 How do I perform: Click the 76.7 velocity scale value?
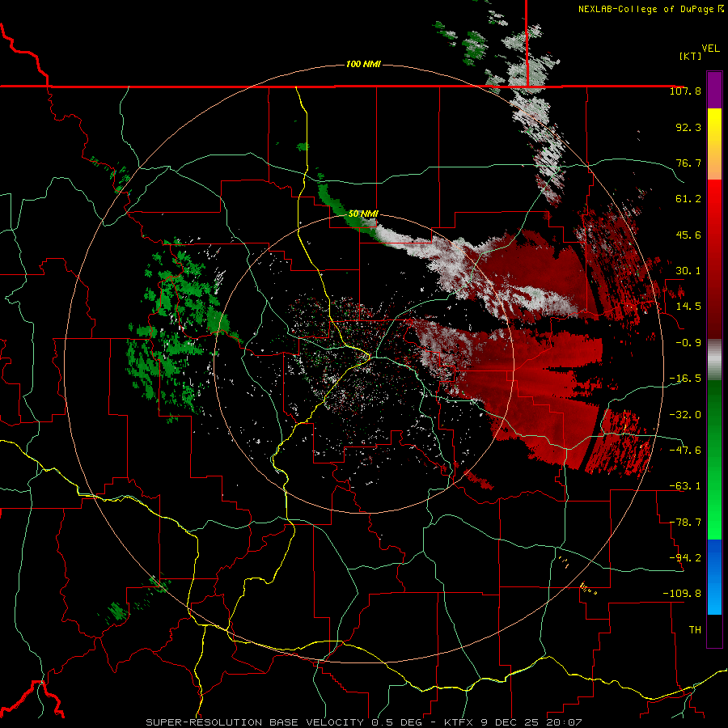coord(688,163)
